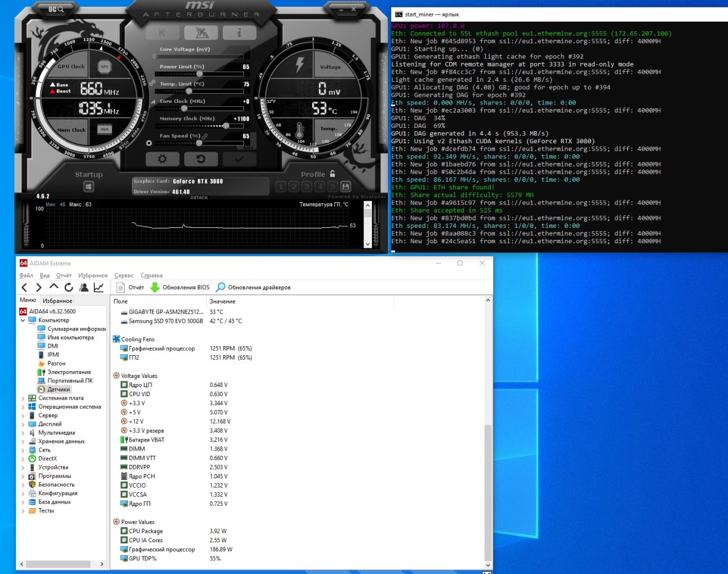
Task: Open the curve editor icon beside Core Clock
Action: [x=154, y=102]
